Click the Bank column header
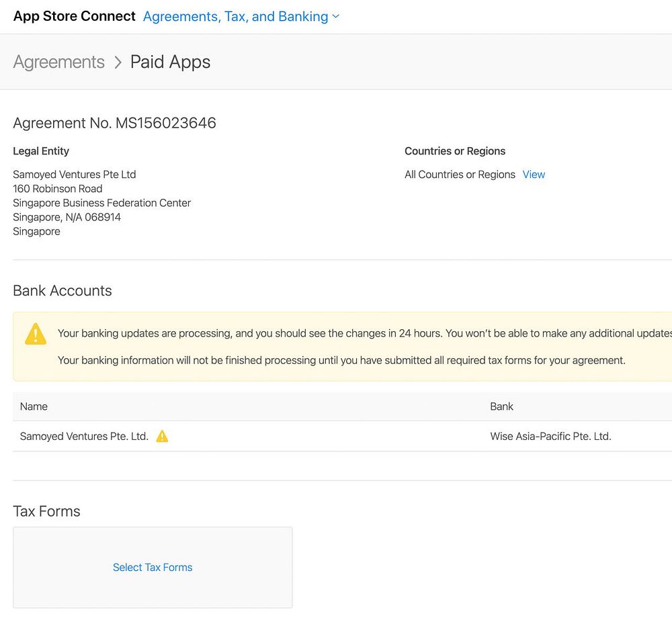Screen dimensions: 672x622 coord(501,406)
